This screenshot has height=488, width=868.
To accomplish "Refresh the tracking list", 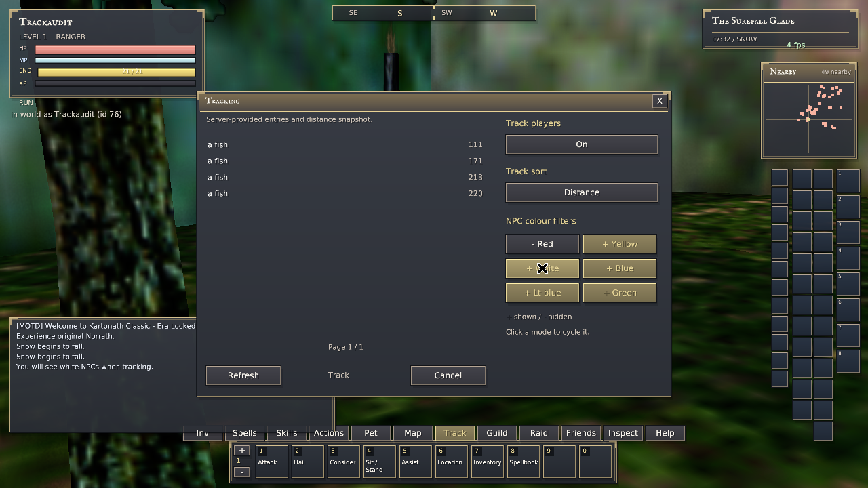I will 243,375.
